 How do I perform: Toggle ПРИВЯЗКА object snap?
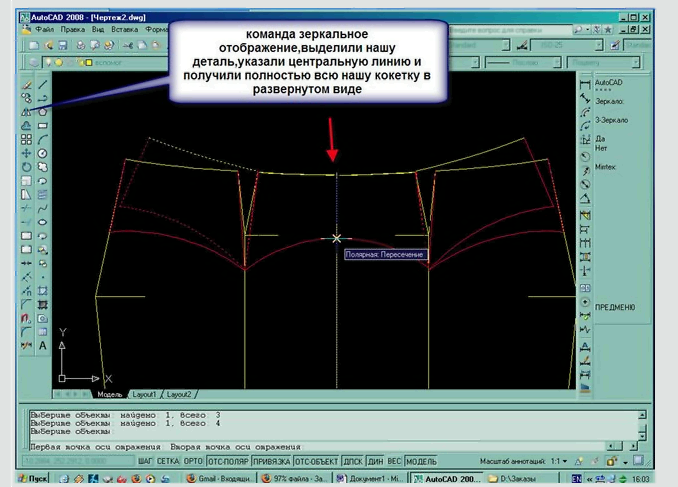pos(270,462)
